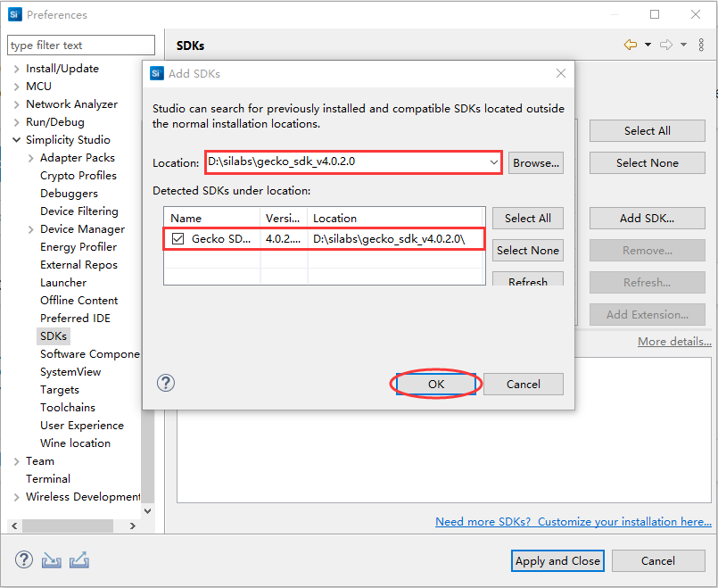The width and height of the screenshot is (718, 588).
Task: Expand the Network Analyzer tree node
Action: point(16,104)
